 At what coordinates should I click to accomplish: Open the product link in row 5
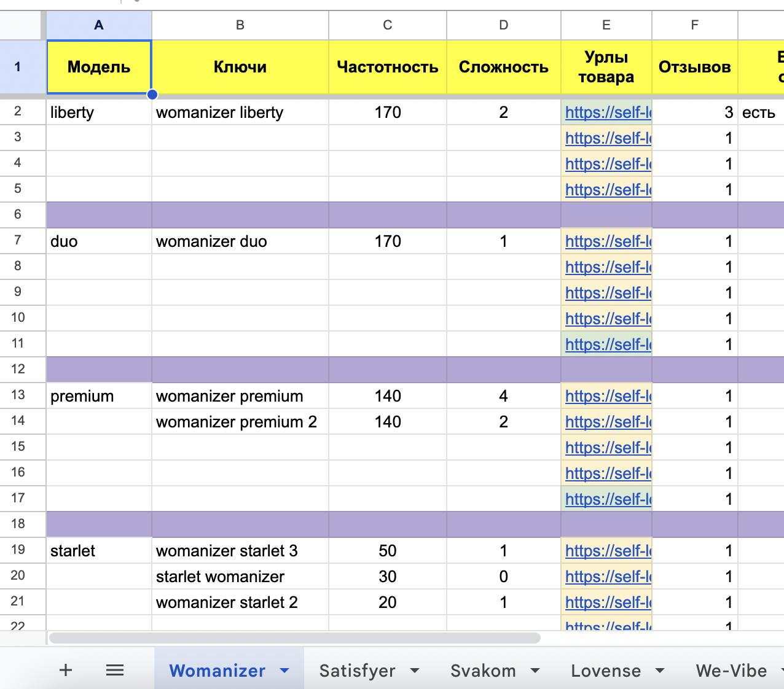tap(608, 190)
